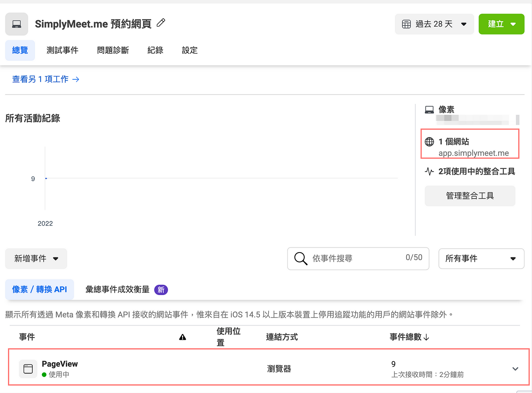Click the 連結方式 column header

click(282, 337)
